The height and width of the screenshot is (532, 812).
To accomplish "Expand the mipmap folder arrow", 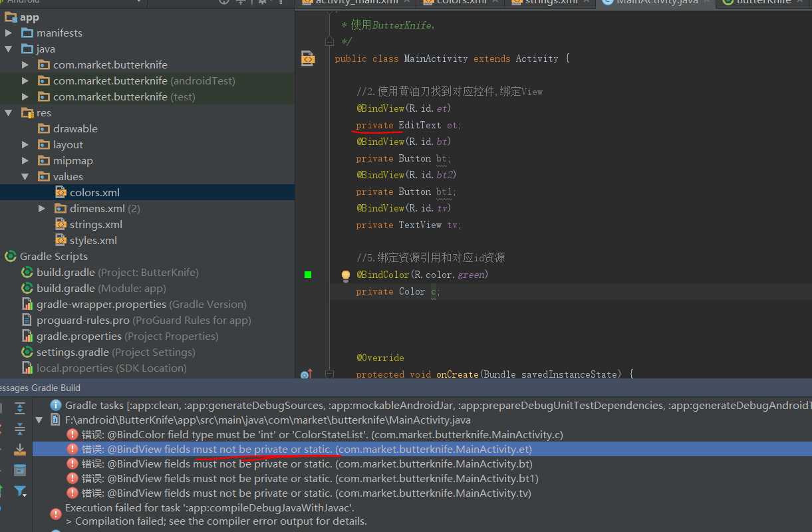I will [x=25, y=160].
